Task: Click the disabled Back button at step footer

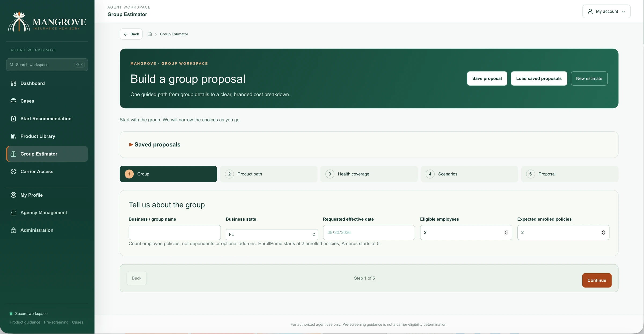Action: [x=137, y=278]
